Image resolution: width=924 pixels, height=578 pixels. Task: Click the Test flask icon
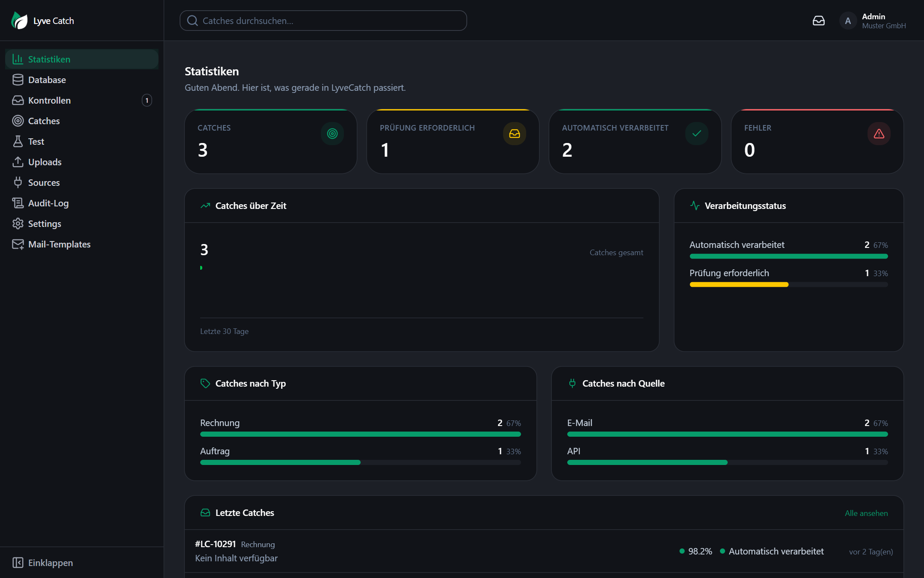[18, 141]
